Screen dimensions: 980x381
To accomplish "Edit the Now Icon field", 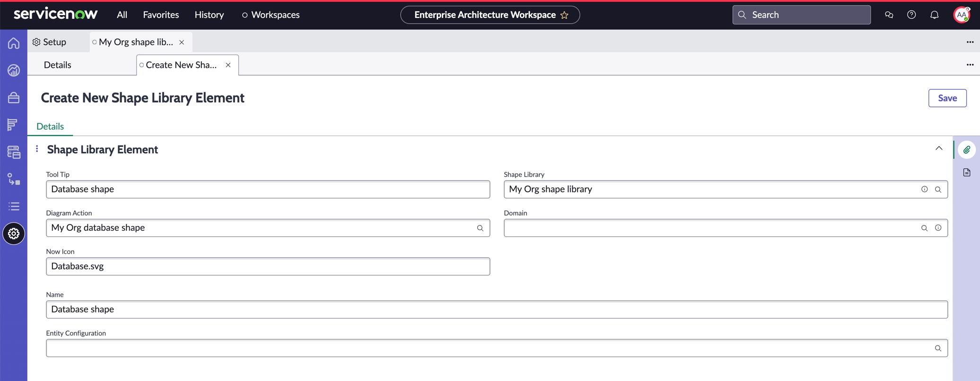I will (x=268, y=267).
